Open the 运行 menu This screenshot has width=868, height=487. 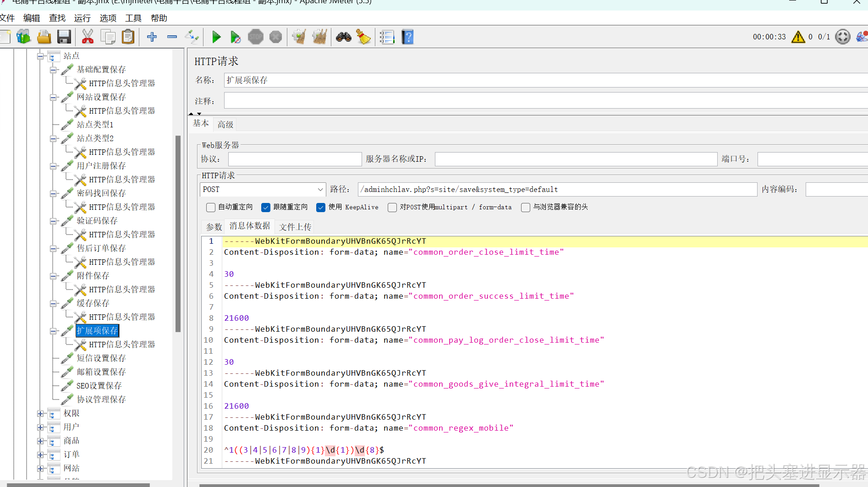tap(82, 18)
